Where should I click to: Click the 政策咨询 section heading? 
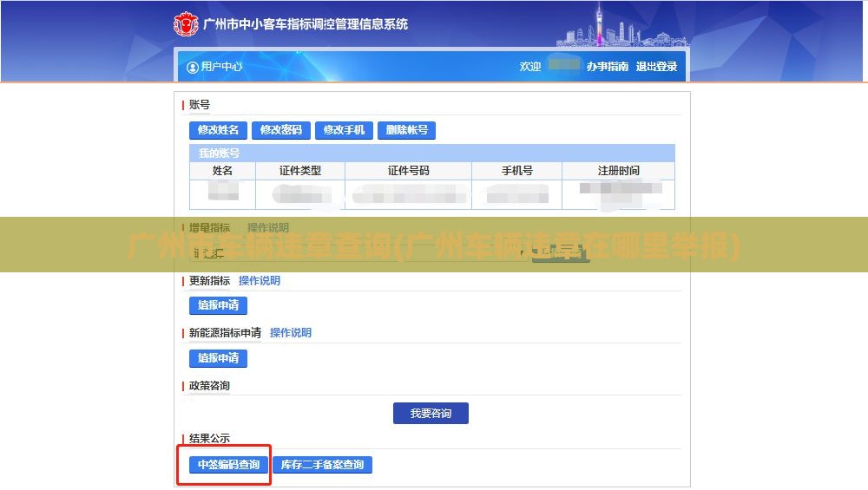209,385
